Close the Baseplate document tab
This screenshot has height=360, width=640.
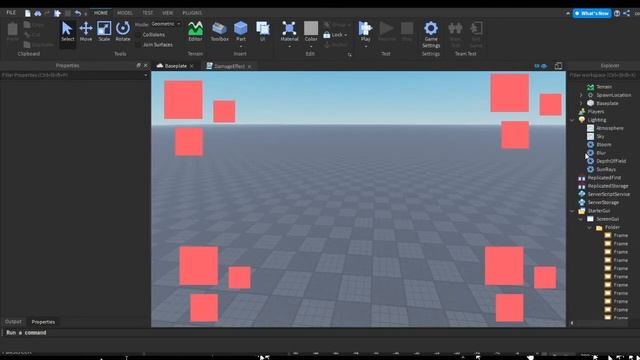click(192, 66)
